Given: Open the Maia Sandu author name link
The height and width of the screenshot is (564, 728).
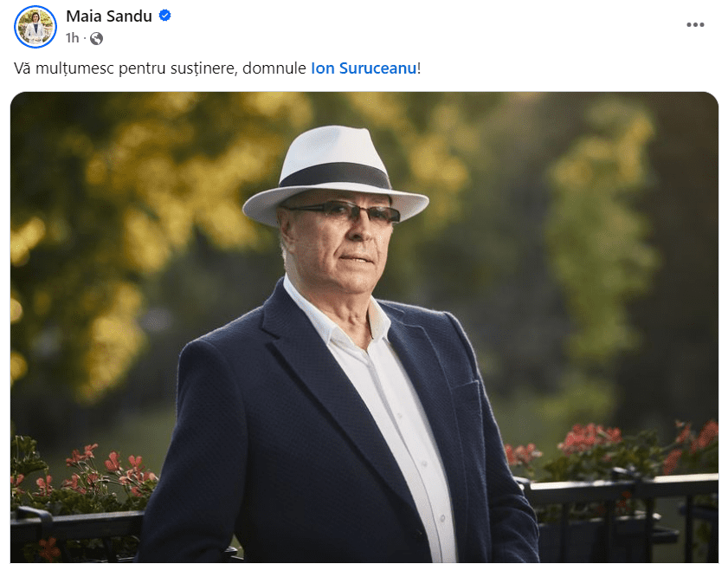Looking at the screenshot, I should [x=109, y=16].
